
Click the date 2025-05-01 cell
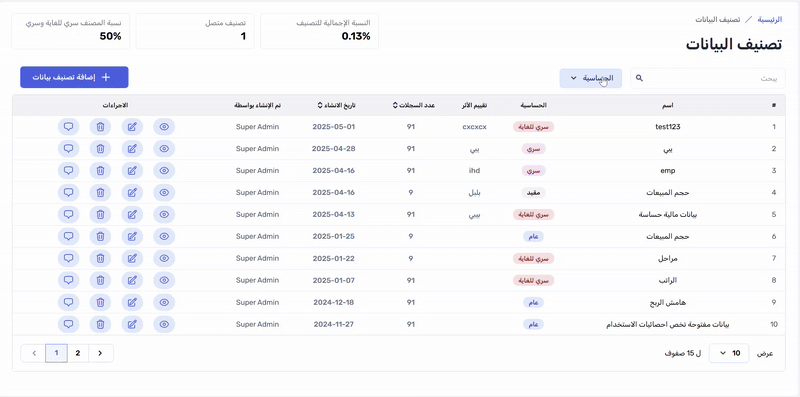click(334, 127)
